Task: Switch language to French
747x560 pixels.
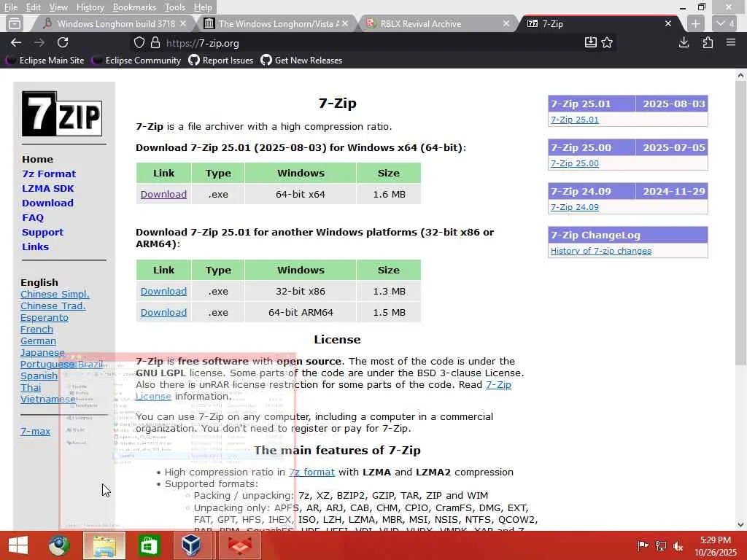Action: [36, 329]
